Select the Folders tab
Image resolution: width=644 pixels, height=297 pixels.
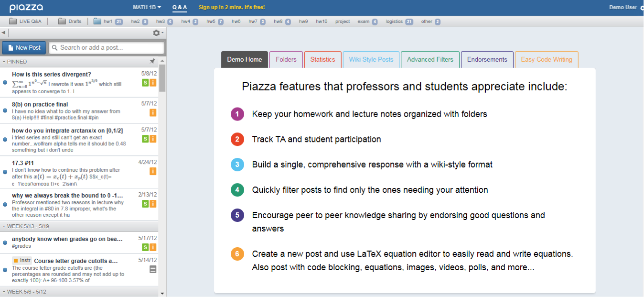(x=286, y=60)
